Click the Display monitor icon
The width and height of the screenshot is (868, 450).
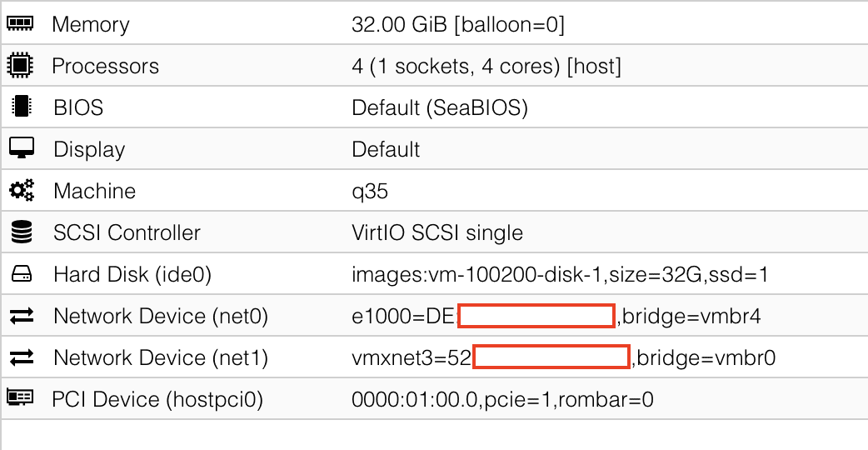(x=20, y=149)
